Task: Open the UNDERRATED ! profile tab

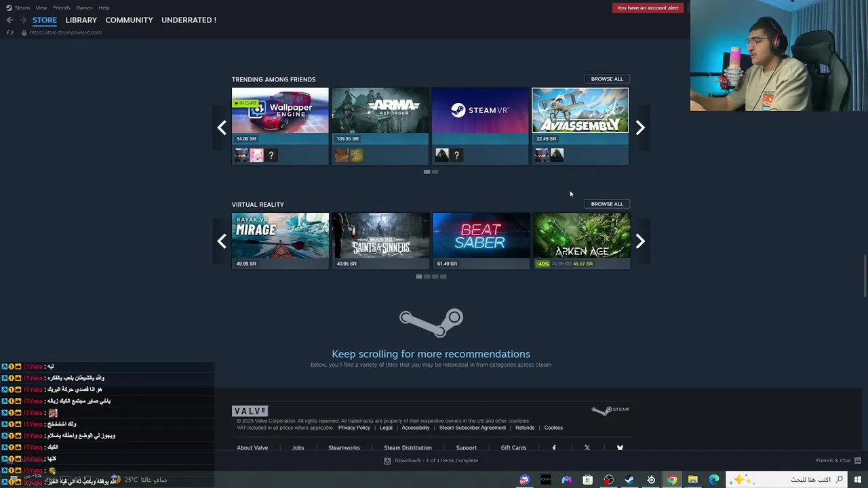Action: [x=189, y=20]
